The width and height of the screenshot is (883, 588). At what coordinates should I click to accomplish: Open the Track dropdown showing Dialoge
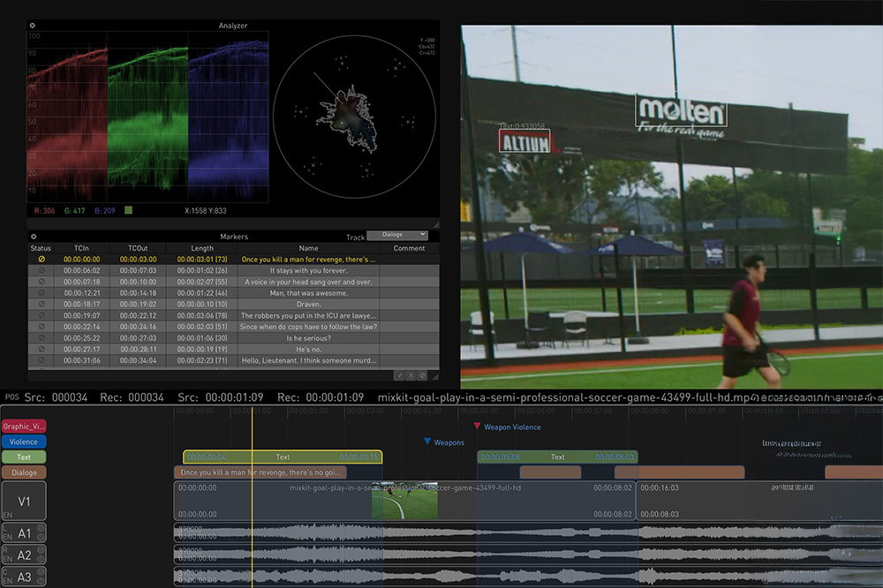397,236
